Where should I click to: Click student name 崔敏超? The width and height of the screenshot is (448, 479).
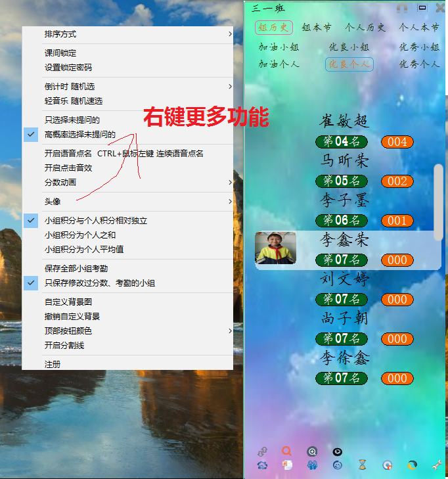tap(344, 121)
